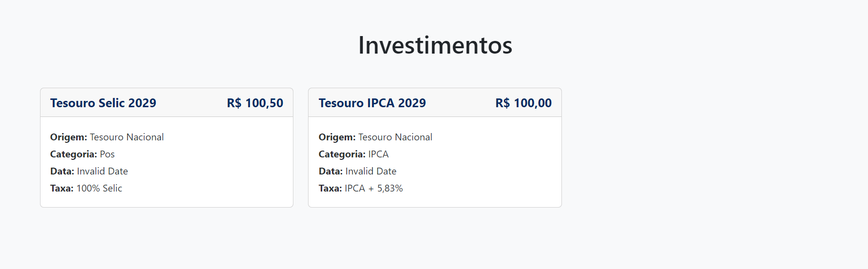Click the Data line in Selic card
Image resolution: width=868 pixels, height=269 pixels.
click(x=89, y=171)
